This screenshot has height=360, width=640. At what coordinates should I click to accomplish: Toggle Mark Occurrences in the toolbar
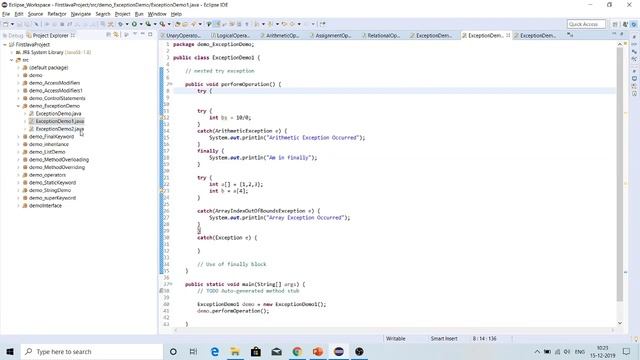[x=218, y=24]
